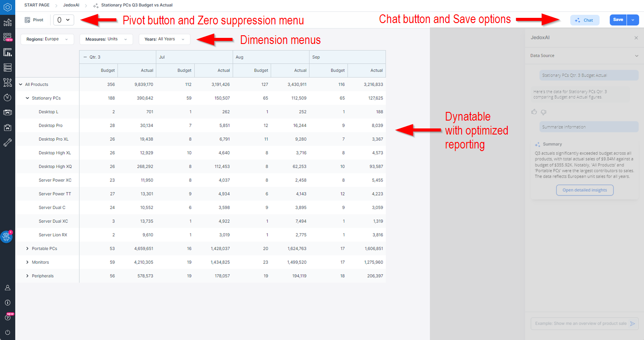
Task: Collapse the Qtr. 3 column group
Action: point(85,57)
